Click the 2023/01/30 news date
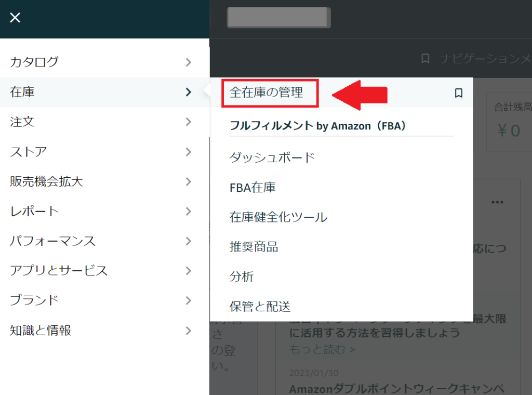Viewport: 532px width, 395px height. pyautogui.click(x=314, y=373)
